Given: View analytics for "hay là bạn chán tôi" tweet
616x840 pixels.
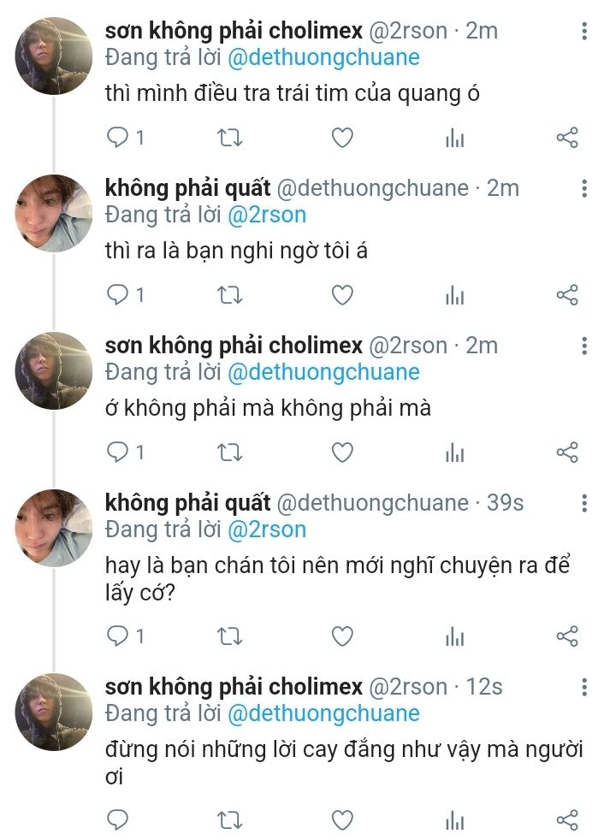Looking at the screenshot, I should coord(455,636).
